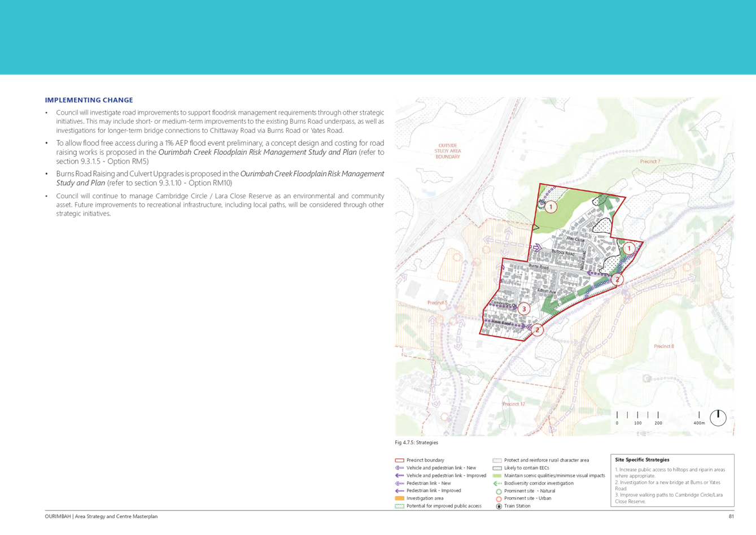756x535 pixels.
Task: Click the Precinct 12 label on the map
Action: pyautogui.click(x=513, y=404)
